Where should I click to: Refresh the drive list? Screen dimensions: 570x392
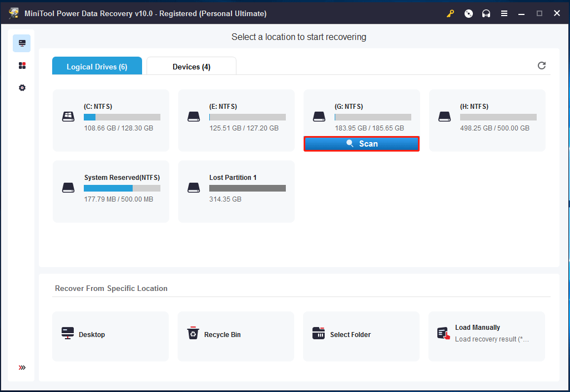tap(542, 65)
